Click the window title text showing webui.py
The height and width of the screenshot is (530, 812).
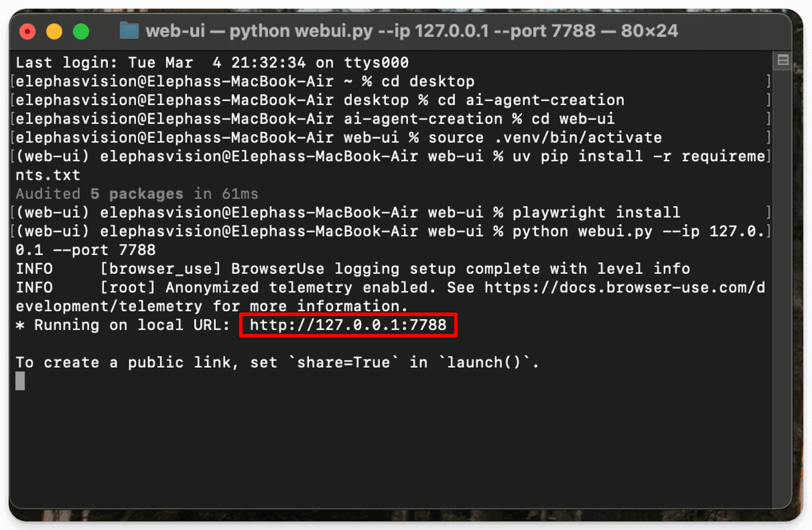(x=411, y=31)
